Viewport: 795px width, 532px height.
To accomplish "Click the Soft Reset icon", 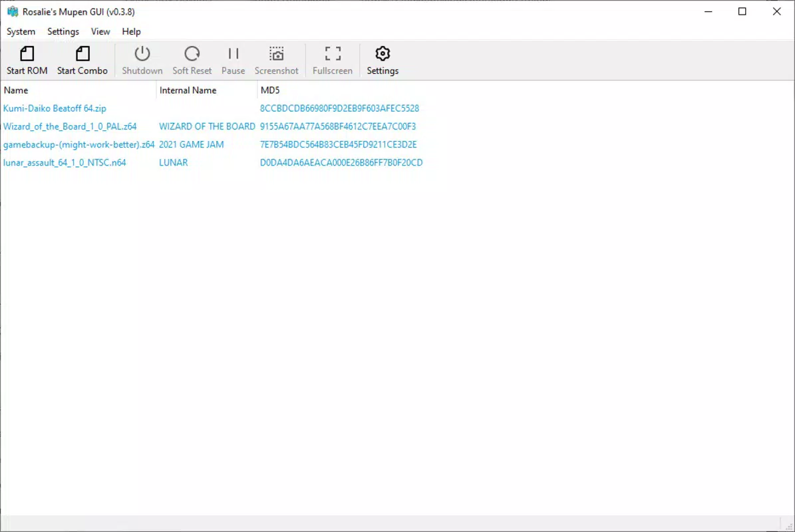I will pyautogui.click(x=192, y=54).
